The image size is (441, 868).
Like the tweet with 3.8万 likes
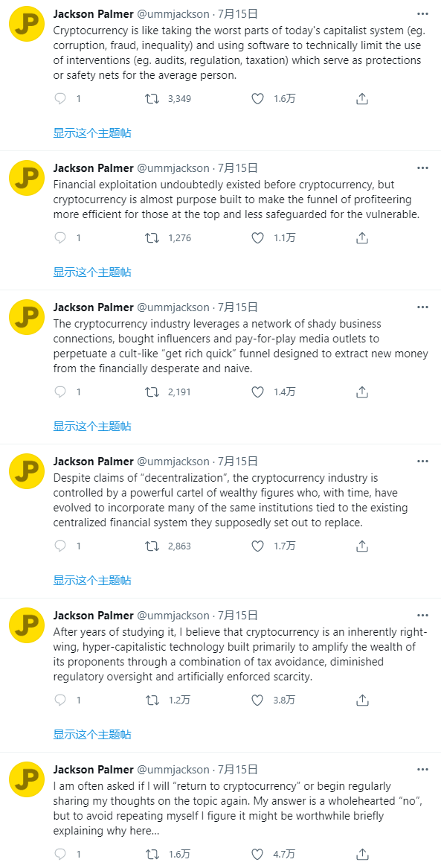pyautogui.click(x=257, y=700)
